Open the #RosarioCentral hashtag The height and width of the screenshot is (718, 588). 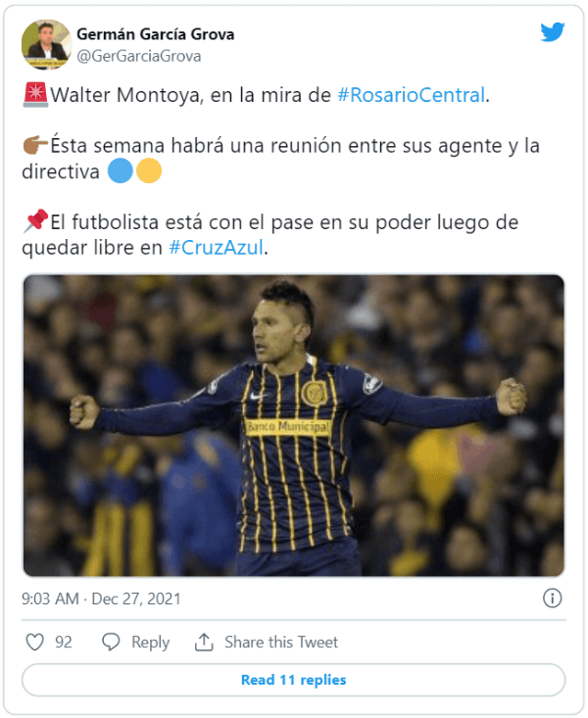click(x=411, y=96)
